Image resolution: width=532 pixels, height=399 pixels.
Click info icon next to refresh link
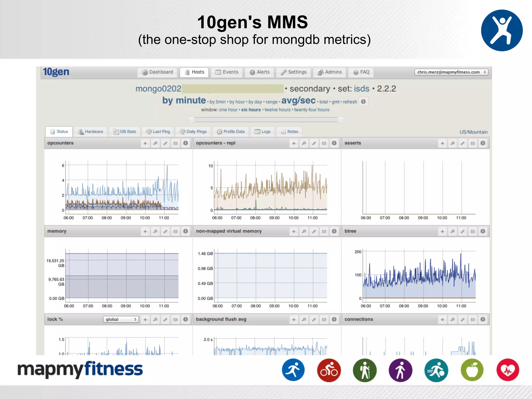[x=363, y=102]
